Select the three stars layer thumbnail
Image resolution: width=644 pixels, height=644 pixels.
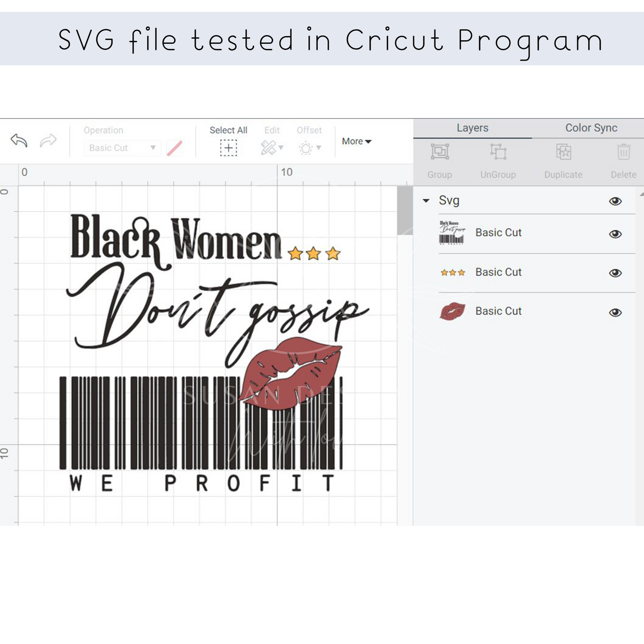click(452, 272)
